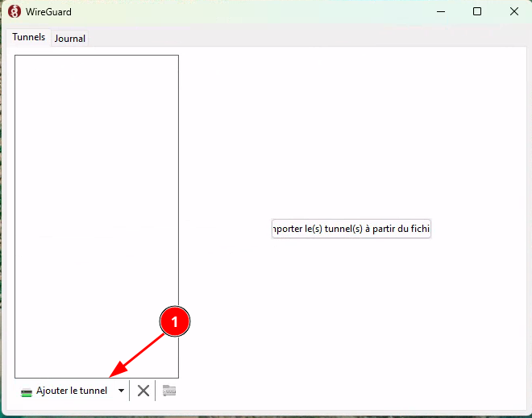Image resolution: width=532 pixels, height=418 pixels.
Task: Click the red annotation arrow tip
Action: coord(111,375)
